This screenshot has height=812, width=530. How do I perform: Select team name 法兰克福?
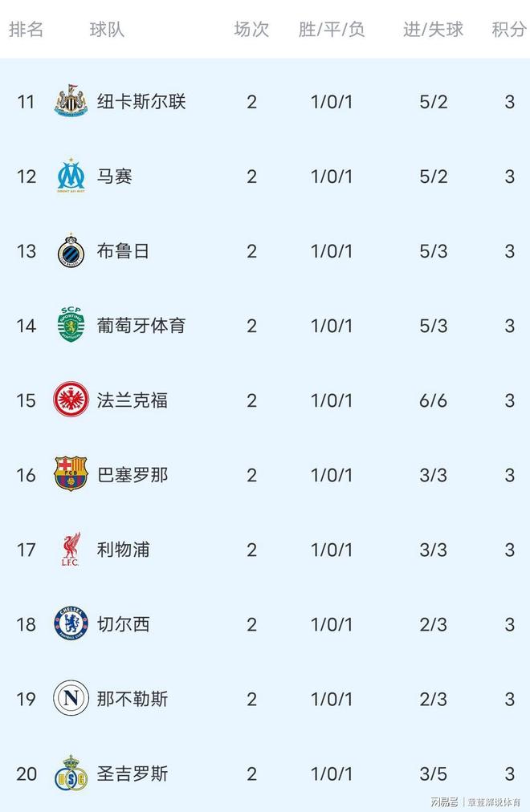click(x=132, y=400)
